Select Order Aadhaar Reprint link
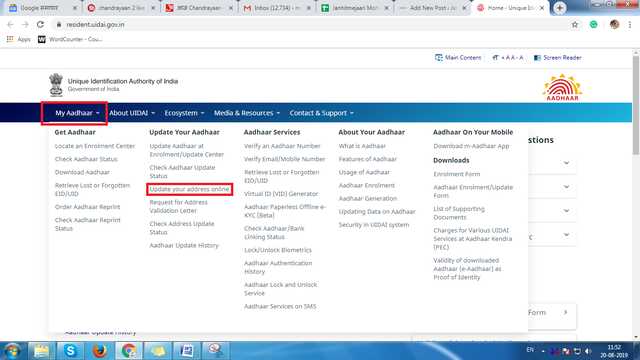Viewport: 640px width, 360px height. pyautogui.click(x=87, y=207)
